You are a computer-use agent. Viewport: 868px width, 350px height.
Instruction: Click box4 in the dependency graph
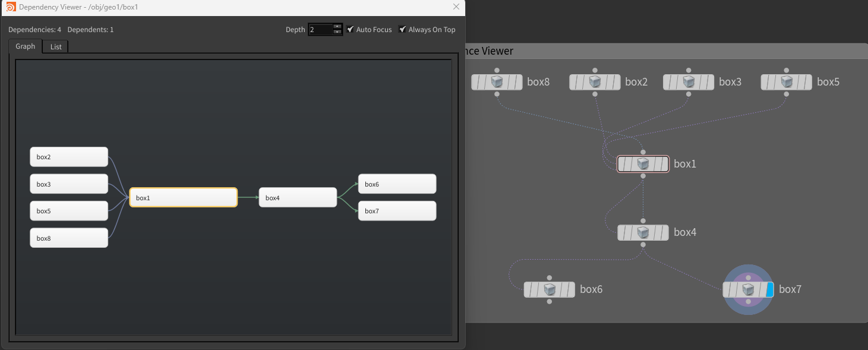[x=298, y=197]
